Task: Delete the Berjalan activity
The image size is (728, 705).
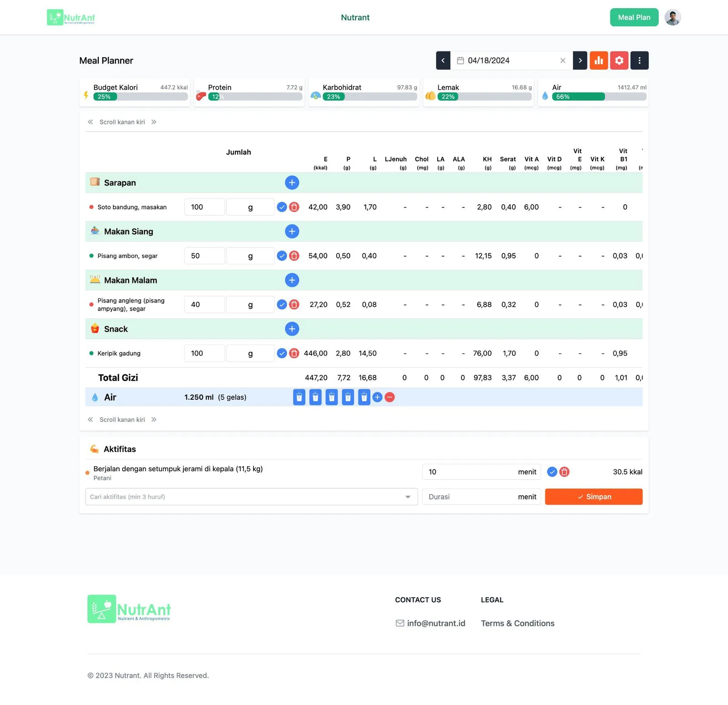Action: click(564, 472)
